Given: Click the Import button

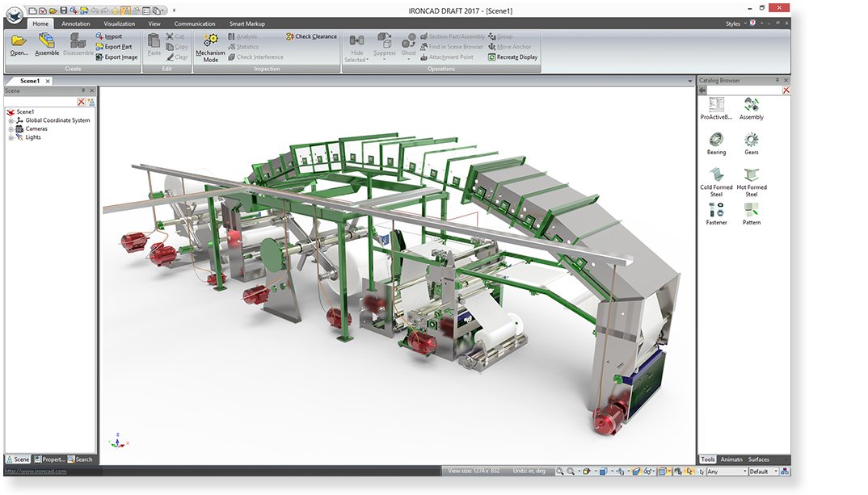Looking at the screenshot, I should pos(109,36).
